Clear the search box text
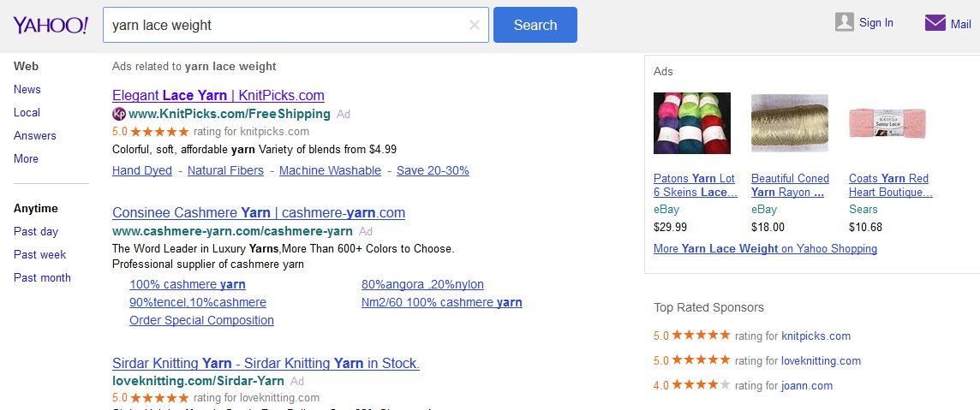 click(475, 25)
